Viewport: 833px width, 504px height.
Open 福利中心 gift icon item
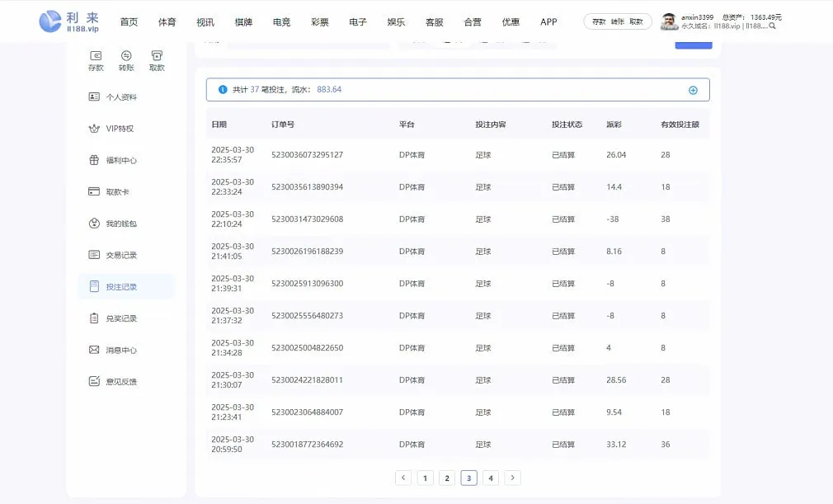click(x=94, y=160)
